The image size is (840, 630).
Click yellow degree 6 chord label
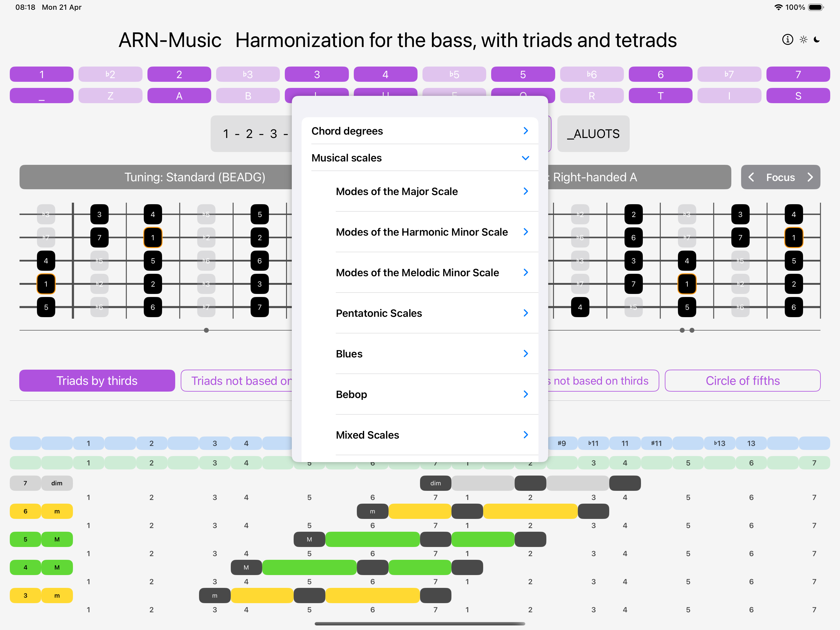[x=25, y=511]
